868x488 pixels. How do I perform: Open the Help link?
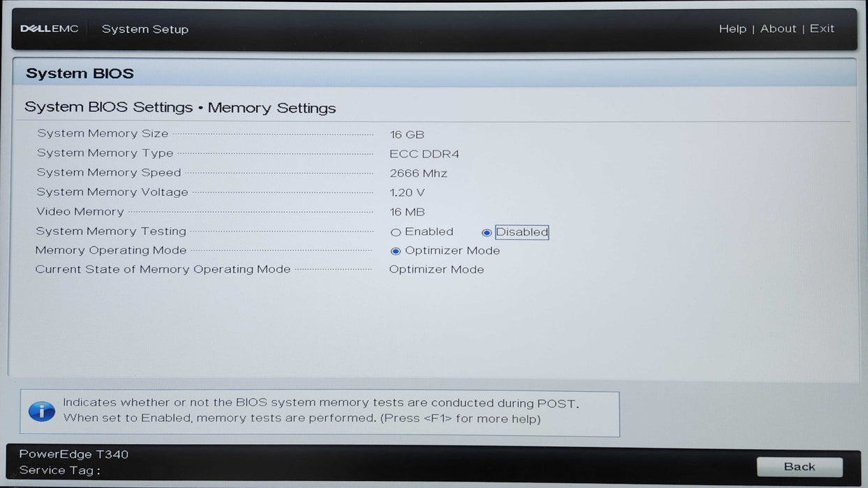[732, 29]
